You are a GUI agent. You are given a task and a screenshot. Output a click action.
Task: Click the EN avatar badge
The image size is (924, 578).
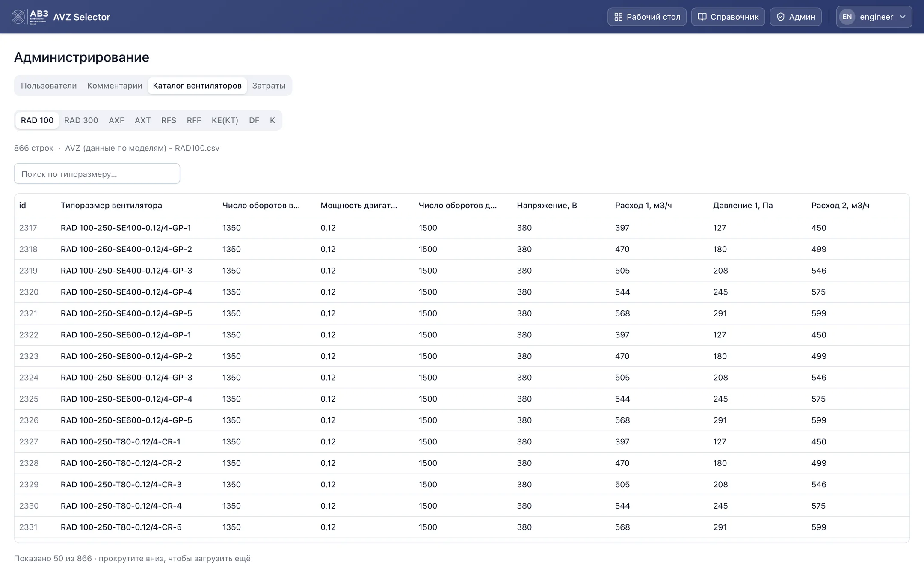point(847,17)
